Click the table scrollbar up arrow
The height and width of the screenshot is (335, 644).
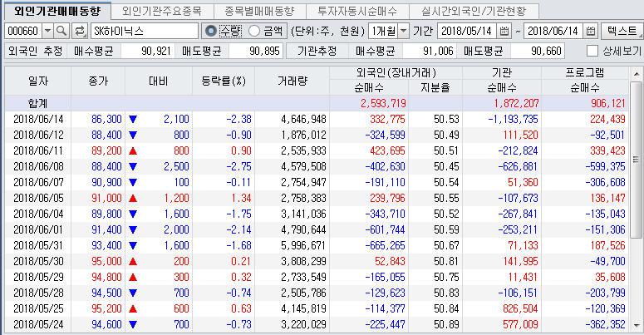tap(637, 74)
